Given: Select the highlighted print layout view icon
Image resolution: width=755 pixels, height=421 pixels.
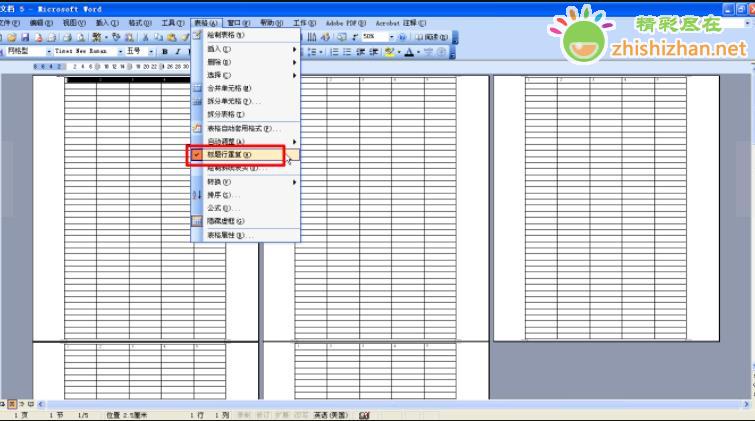Looking at the screenshot, I should [12, 404].
